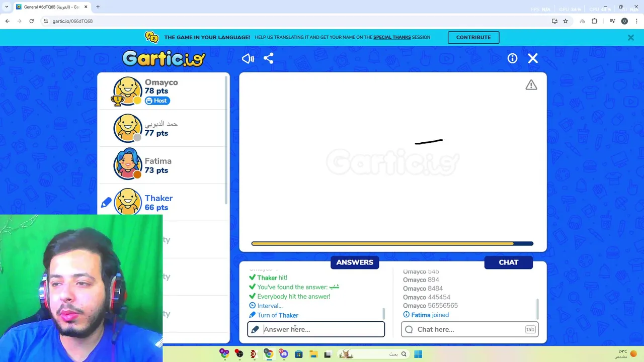Open Task View from the taskbar

coord(328,354)
